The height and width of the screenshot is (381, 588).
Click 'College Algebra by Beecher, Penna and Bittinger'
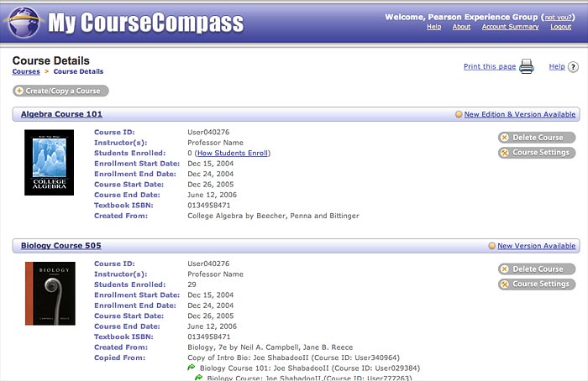tap(273, 216)
